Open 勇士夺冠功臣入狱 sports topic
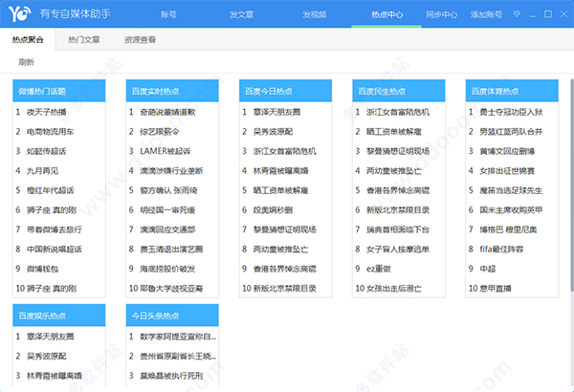Image resolution: width=574 pixels, height=392 pixels. 511,112
